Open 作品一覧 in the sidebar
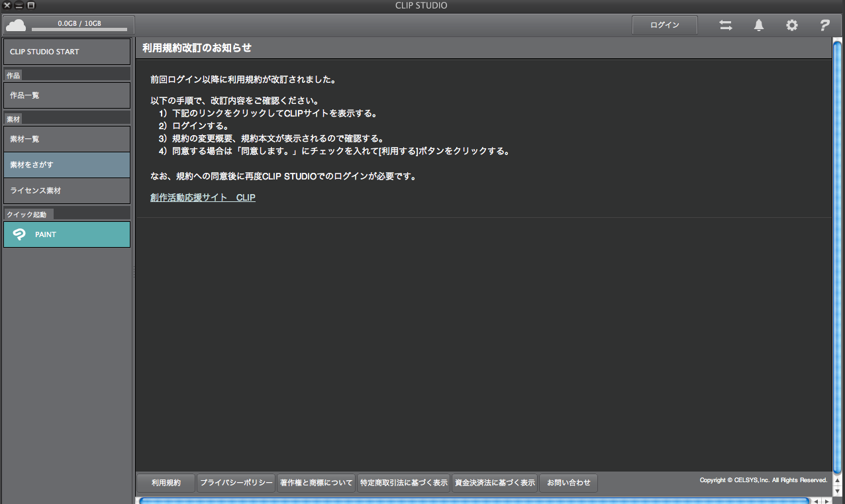845x504 pixels. [x=67, y=95]
